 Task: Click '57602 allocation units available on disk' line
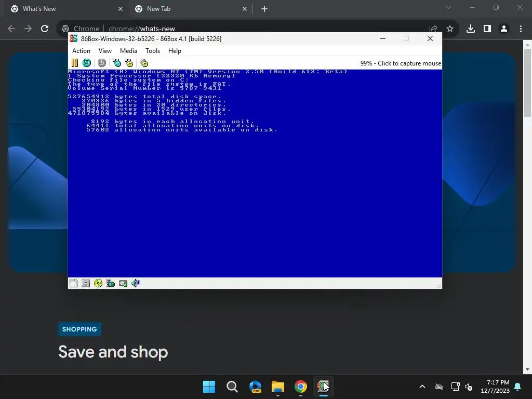(182, 129)
